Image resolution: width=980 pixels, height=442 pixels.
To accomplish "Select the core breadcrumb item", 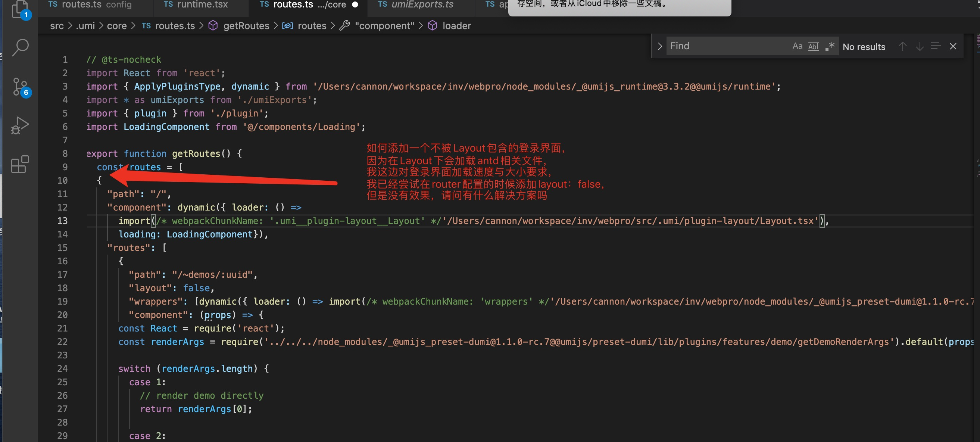I will 117,25.
